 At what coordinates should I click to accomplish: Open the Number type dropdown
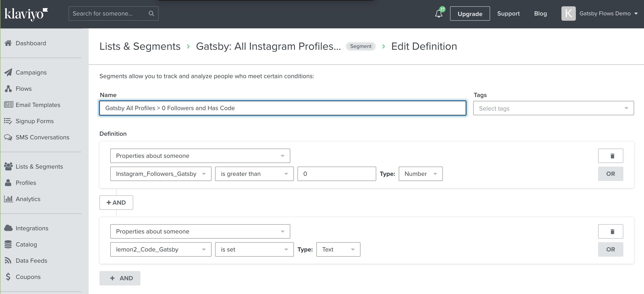click(x=421, y=174)
